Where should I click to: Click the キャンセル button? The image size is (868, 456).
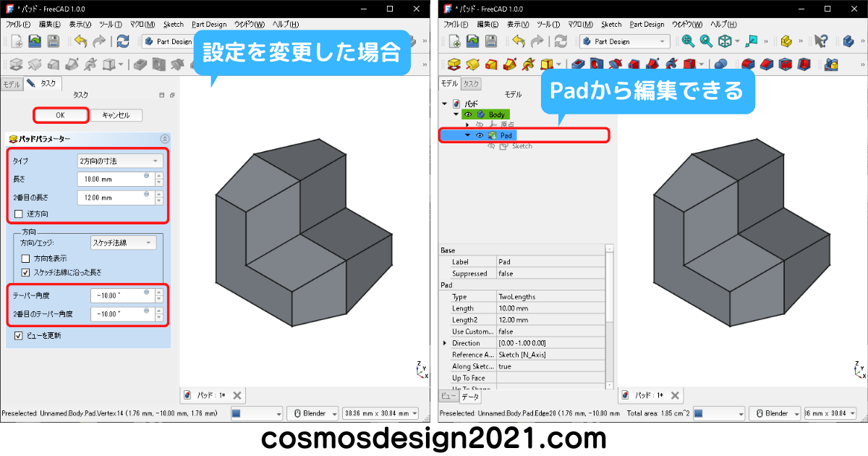tap(116, 115)
